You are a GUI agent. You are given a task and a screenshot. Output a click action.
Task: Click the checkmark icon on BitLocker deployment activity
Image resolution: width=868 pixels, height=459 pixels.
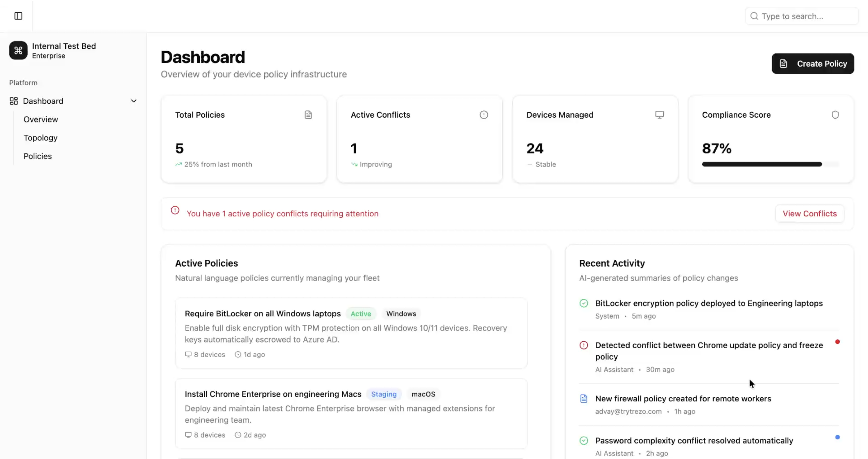[584, 303]
